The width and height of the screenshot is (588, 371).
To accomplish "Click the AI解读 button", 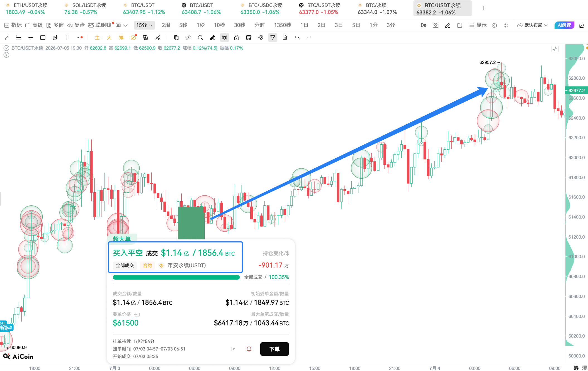I will click(x=564, y=25).
